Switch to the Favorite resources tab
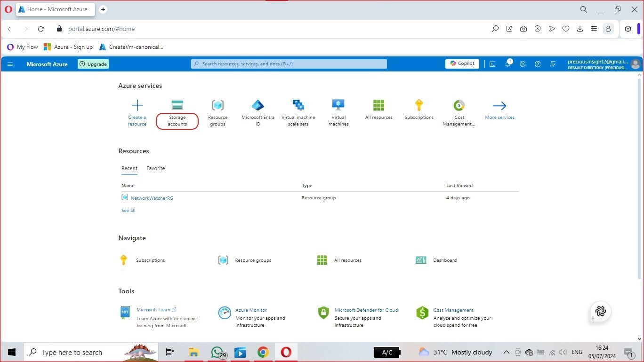This screenshot has width=644, height=362. (x=156, y=168)
